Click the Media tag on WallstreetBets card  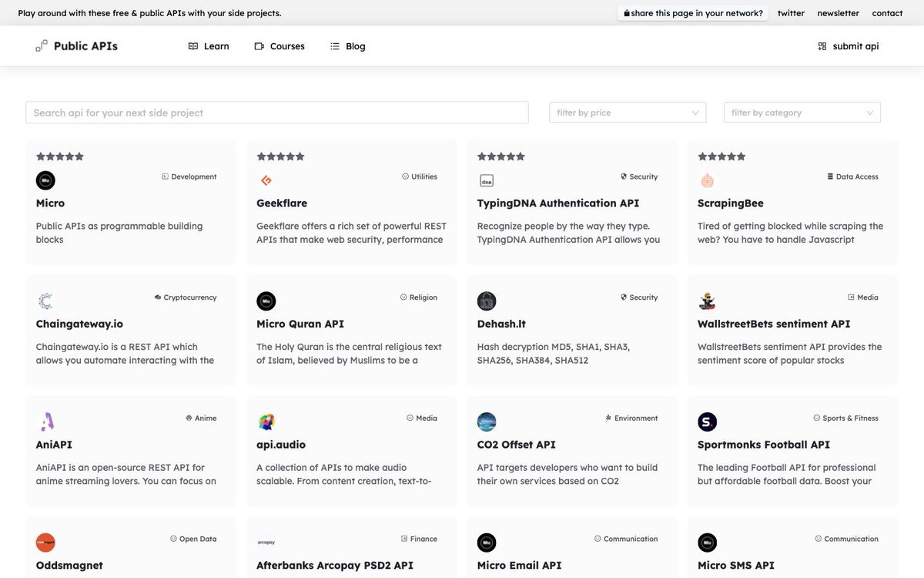(863, 297)
